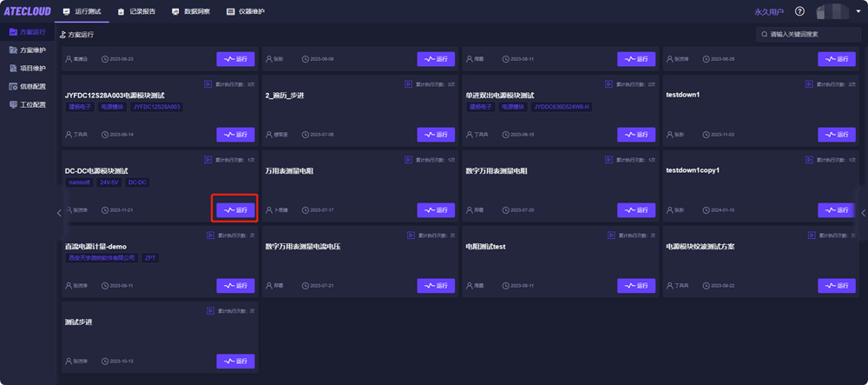Click the play icon on 电阻测试test card

608,236
